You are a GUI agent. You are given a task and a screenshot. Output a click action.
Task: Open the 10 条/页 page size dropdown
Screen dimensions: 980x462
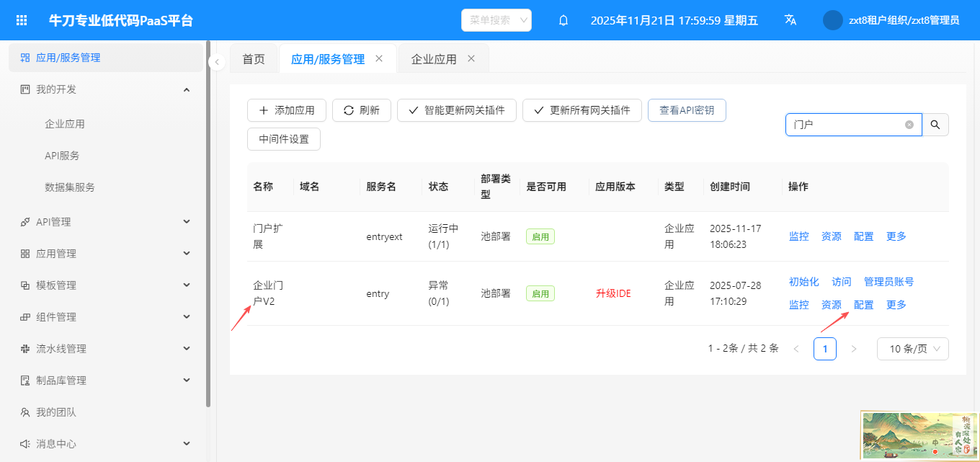click(x=912, y=349)
